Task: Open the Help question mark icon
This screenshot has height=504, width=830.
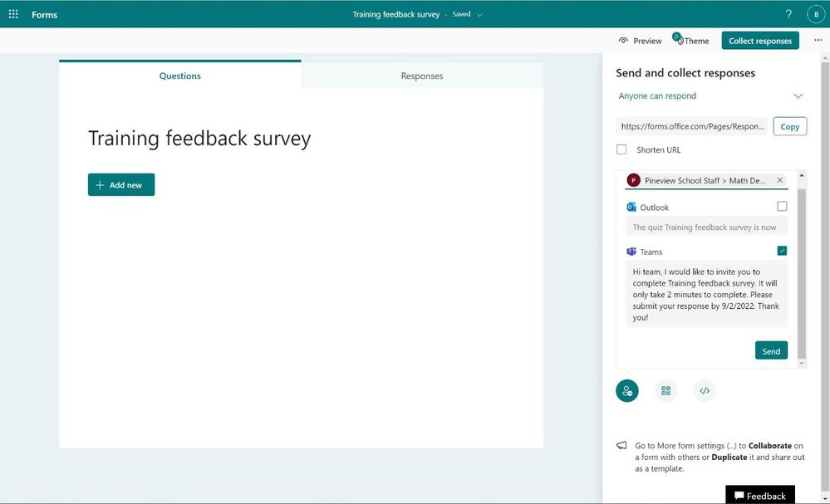Action: point(788,14)
